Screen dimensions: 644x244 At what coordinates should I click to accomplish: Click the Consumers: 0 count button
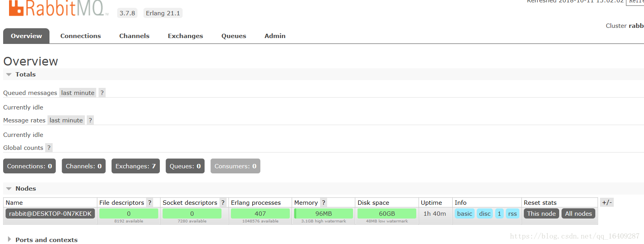coord(235,166)
